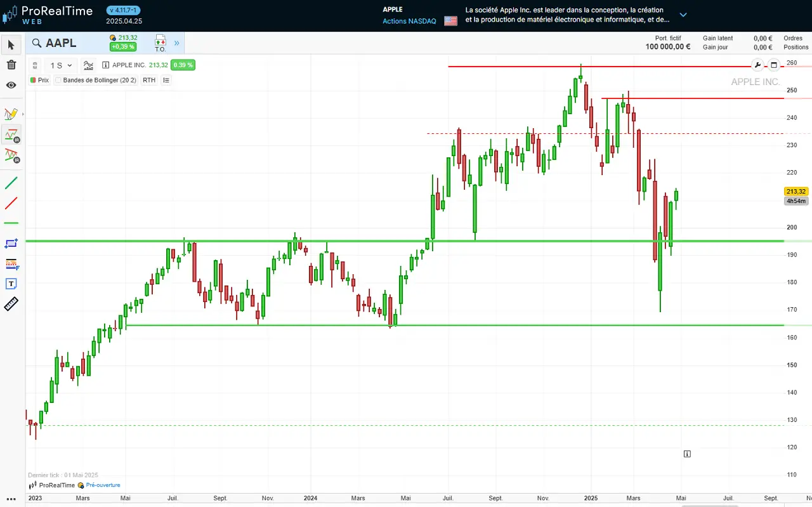Viewport: 812px width, 507px height.
Task: Open the indicators chart-style icon
Action: (88, 65)
